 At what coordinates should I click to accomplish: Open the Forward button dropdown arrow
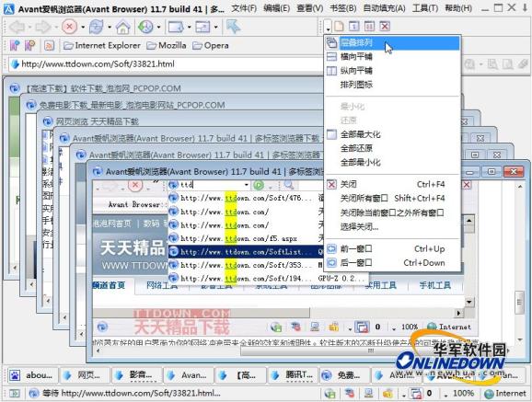(56, 27)
